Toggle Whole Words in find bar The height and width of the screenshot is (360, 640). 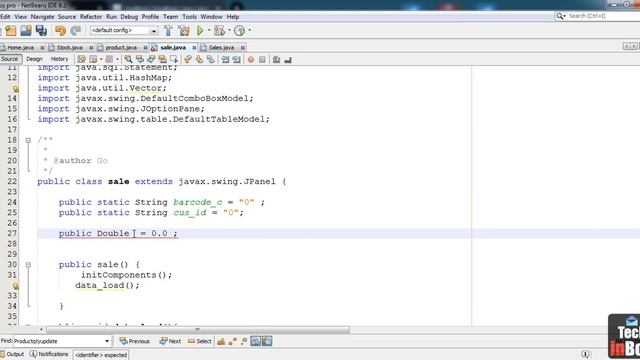(x=232, y=341)
